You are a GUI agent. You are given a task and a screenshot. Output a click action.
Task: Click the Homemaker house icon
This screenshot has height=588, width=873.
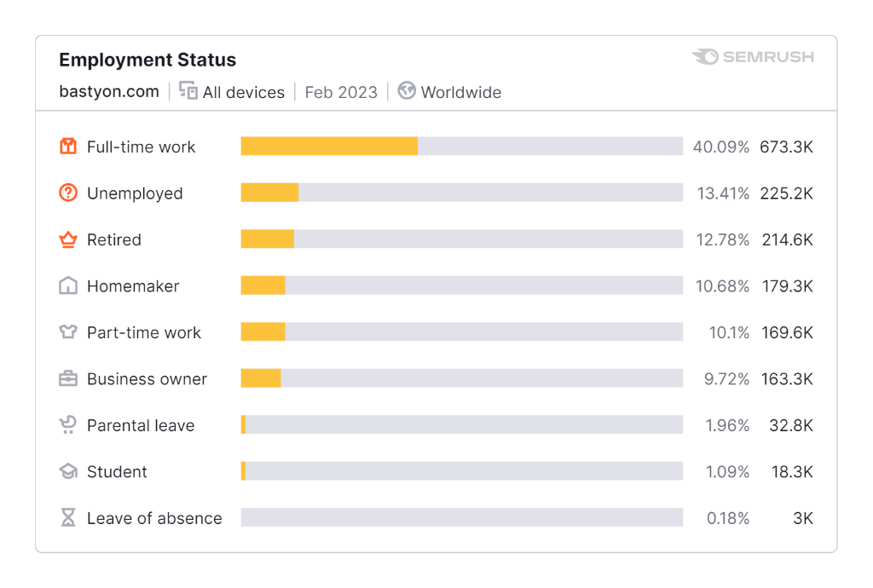coord(68,285)
